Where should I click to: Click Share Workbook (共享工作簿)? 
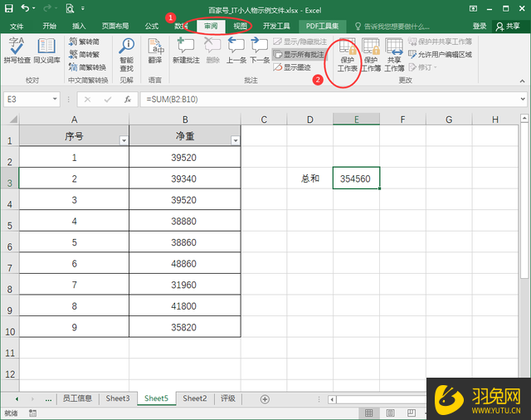pyautogui.click(x=394, y=55)
